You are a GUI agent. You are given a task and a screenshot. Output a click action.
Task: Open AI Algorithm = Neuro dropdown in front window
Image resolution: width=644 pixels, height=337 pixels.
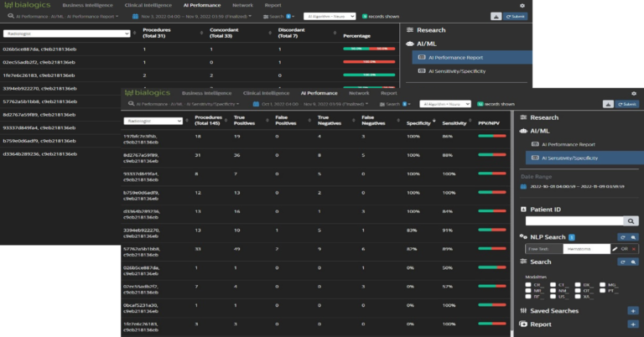[445, 104]
